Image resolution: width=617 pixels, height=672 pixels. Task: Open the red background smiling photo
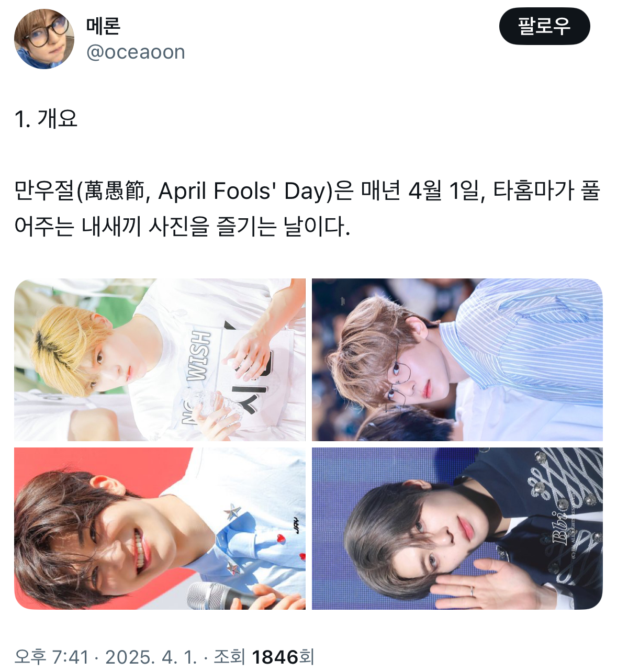(160, 529)
